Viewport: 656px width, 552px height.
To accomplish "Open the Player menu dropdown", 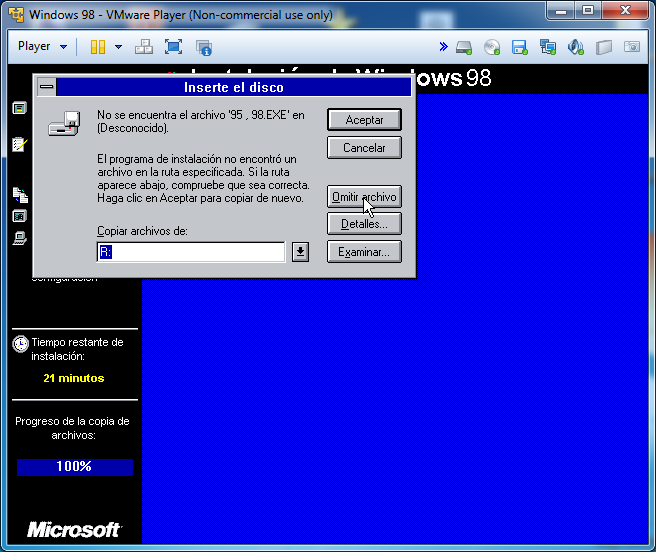I will click(42, 47).
